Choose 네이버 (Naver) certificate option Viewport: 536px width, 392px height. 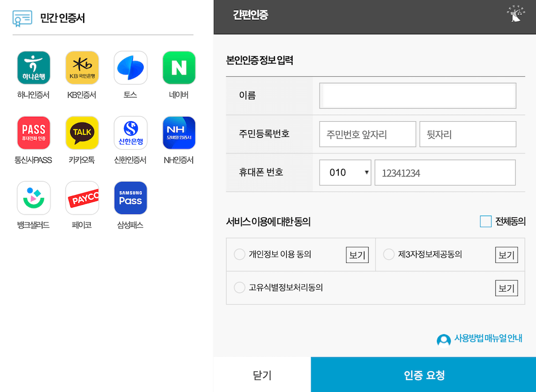coord(178,68)
